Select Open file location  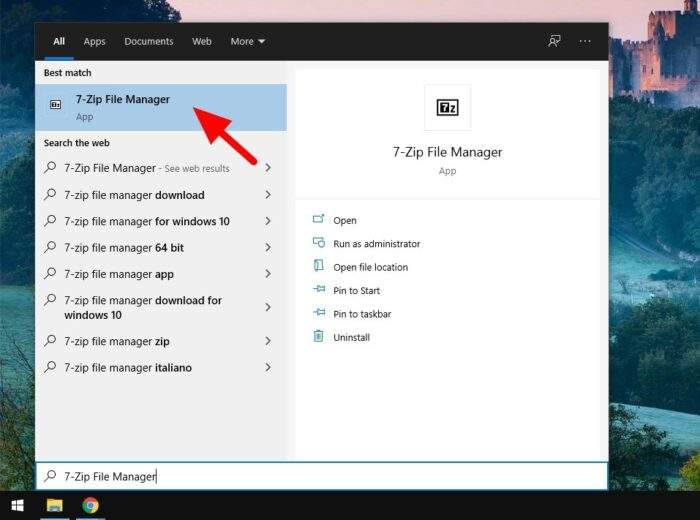tap(371, 267)
